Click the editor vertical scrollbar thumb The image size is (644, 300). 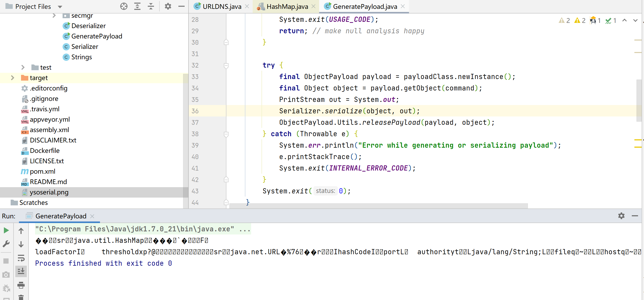tap(639, 100)
